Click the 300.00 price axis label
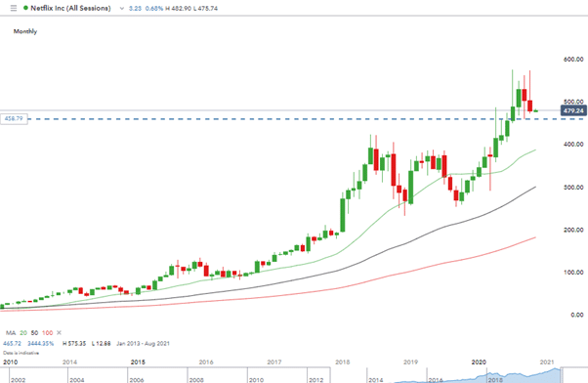 573,187
